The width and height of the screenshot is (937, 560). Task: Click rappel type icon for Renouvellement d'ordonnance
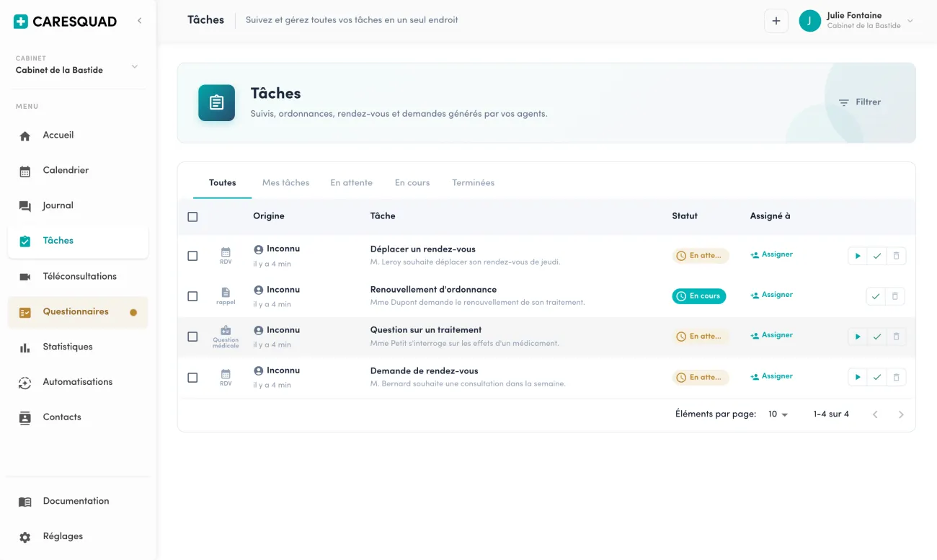pyautogui.click(x=226, y=296)
